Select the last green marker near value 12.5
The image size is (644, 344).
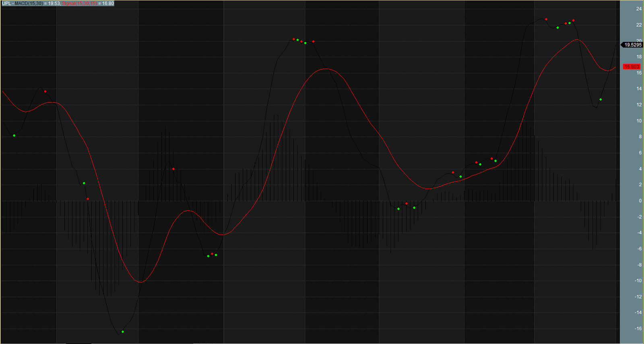click(601, 99)
